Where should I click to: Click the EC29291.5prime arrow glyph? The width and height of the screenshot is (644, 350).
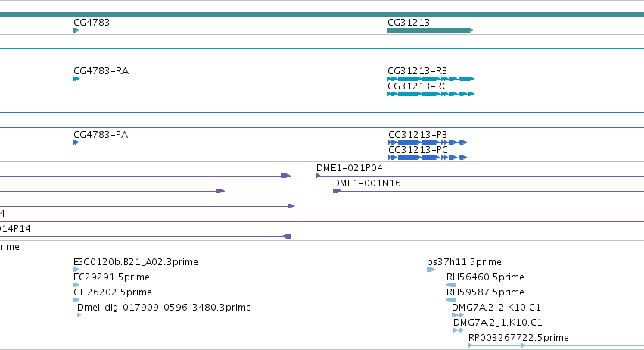76,285
